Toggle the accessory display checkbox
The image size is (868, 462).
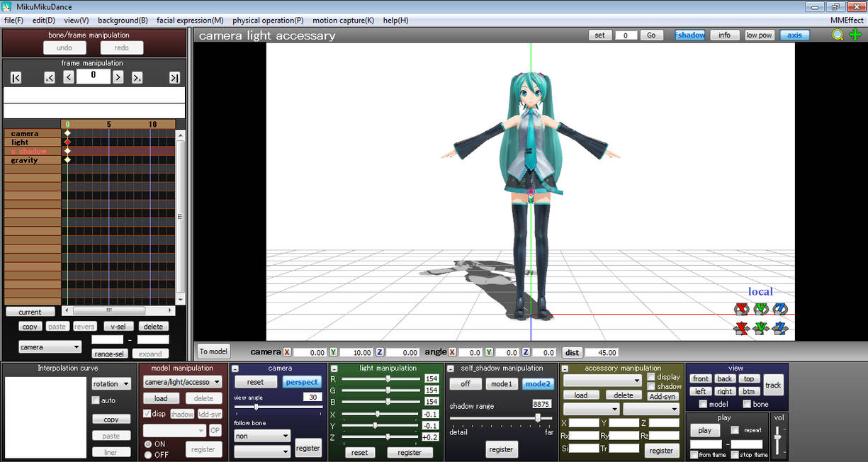coord(651,377)
